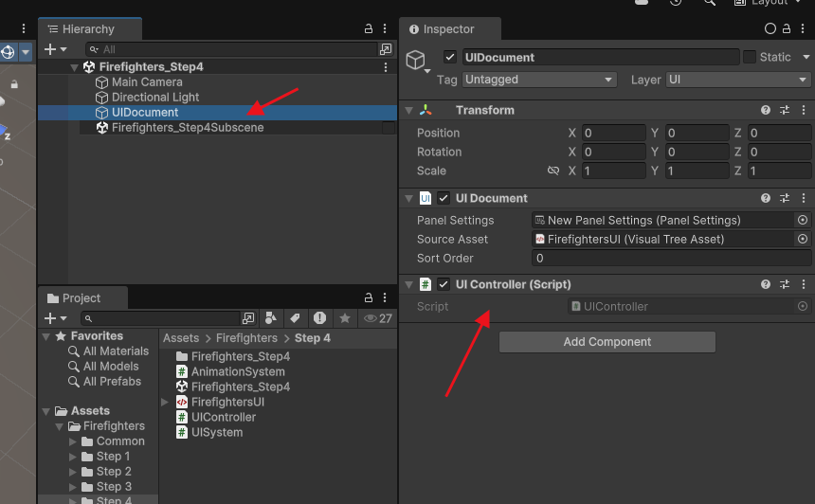
Task: Open the Layer dropdown
Action: click(738, 80)
